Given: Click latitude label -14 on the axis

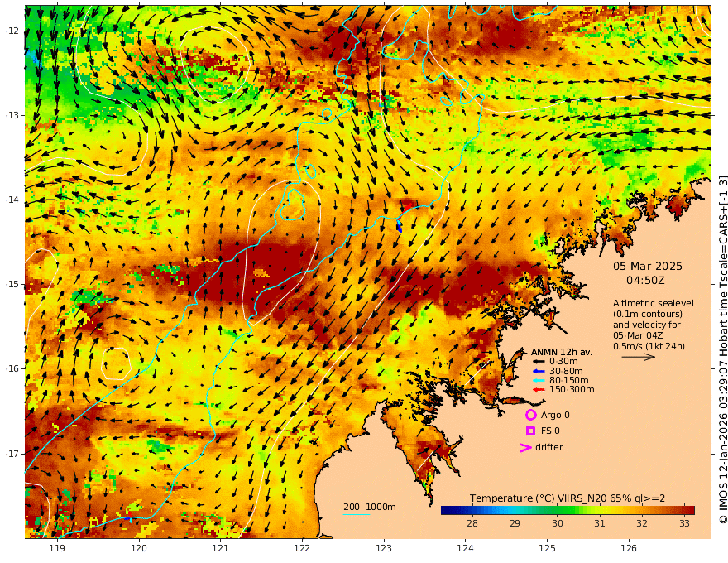Looking at the screenshot, I should point(12,200).
